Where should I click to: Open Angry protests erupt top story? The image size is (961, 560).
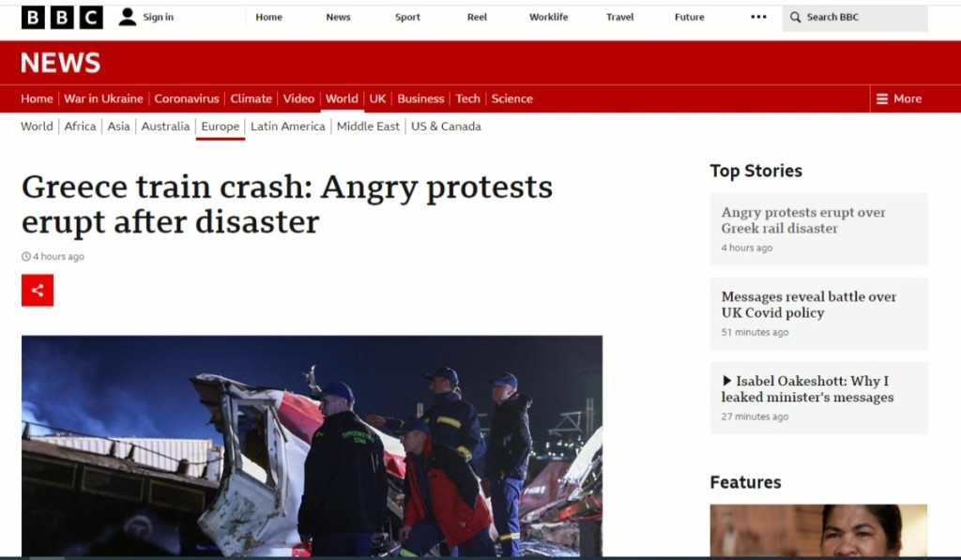point(803,219)
